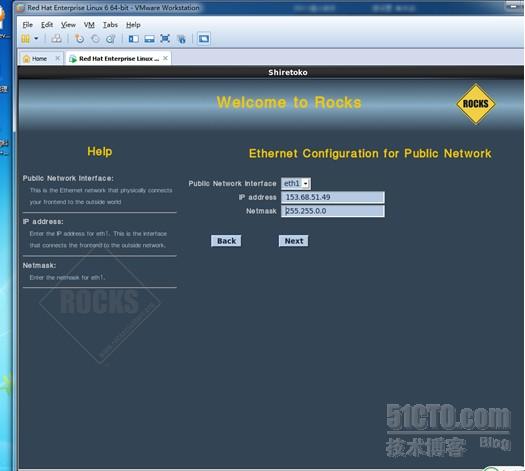Open the Help menu
This screenshot has height=471, width=525.
[133, 25]
